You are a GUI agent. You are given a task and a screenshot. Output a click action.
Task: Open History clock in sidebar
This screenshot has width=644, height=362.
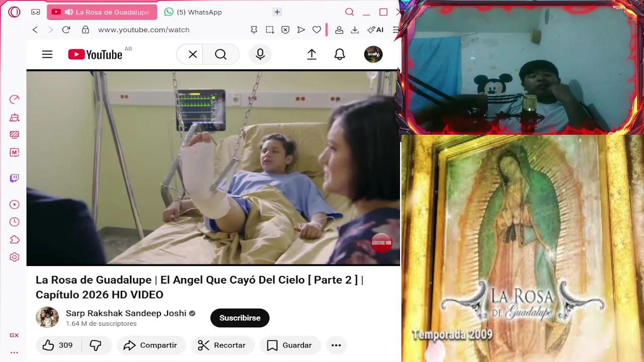(14, 222)
